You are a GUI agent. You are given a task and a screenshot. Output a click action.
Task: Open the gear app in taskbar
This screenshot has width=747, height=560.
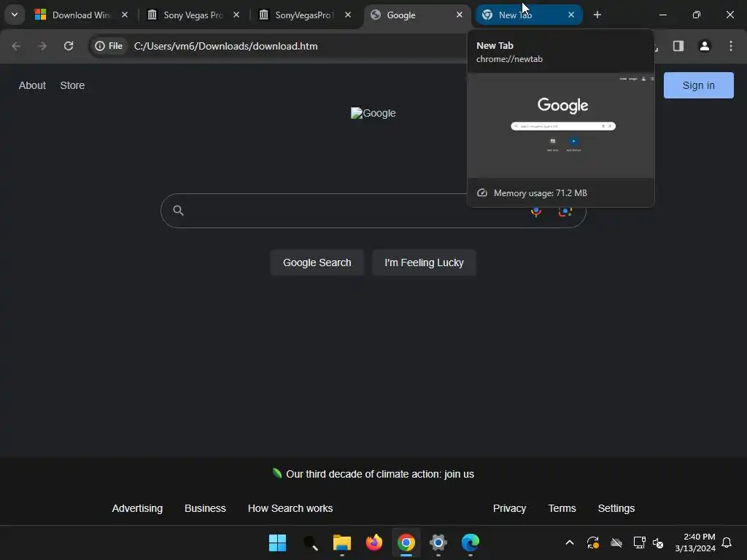pyautogui.click(x=438, y=542)
